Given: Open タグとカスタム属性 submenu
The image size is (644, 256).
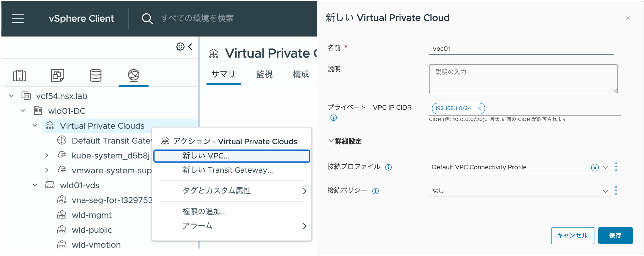Looking at the screenshot, I should (231, 191).
